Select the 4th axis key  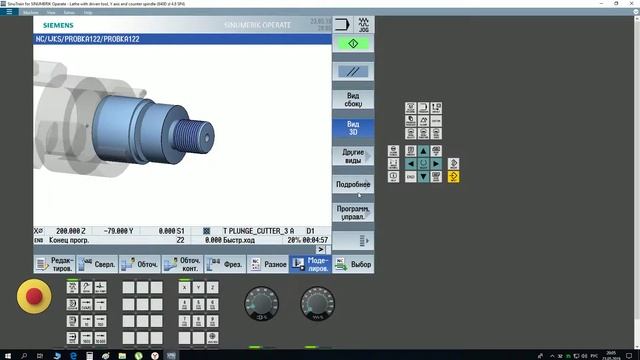tap(184, 304)
